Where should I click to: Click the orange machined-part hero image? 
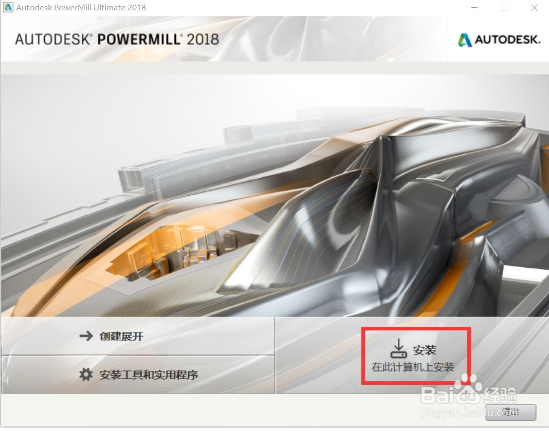[x=274, y=195]
